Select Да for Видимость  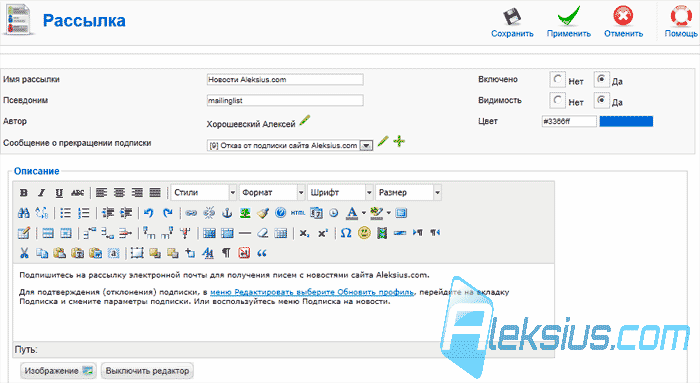pyautogui.click(x=601, y=100)
